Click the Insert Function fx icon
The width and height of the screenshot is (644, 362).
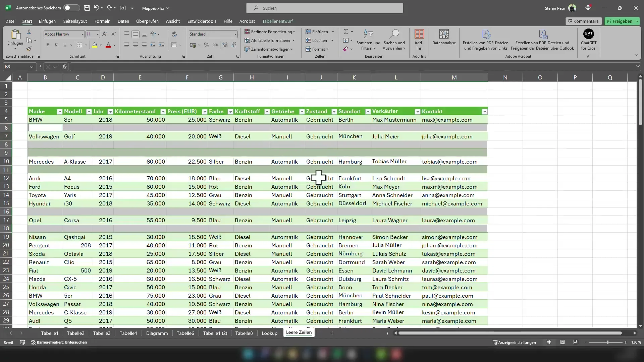[64, 67]
